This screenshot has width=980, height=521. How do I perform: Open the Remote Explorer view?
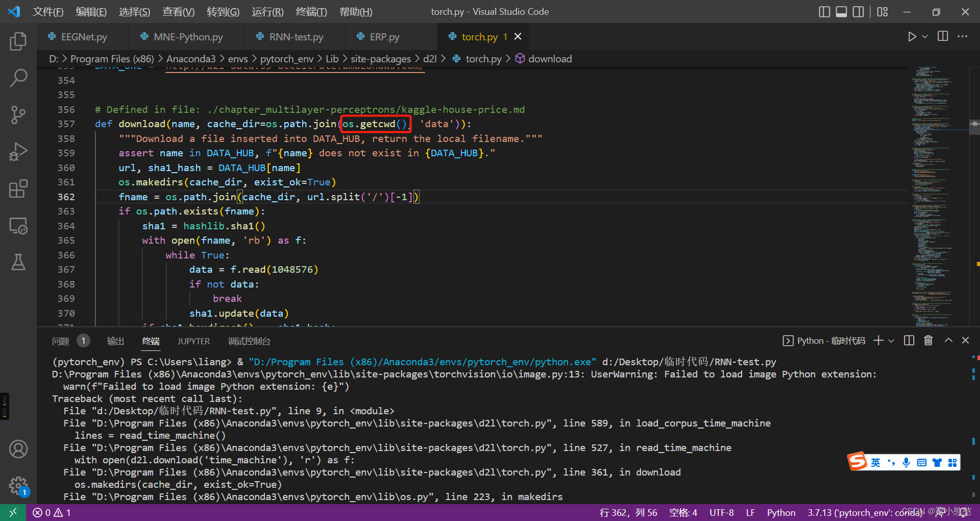click(x=18, y=225)
